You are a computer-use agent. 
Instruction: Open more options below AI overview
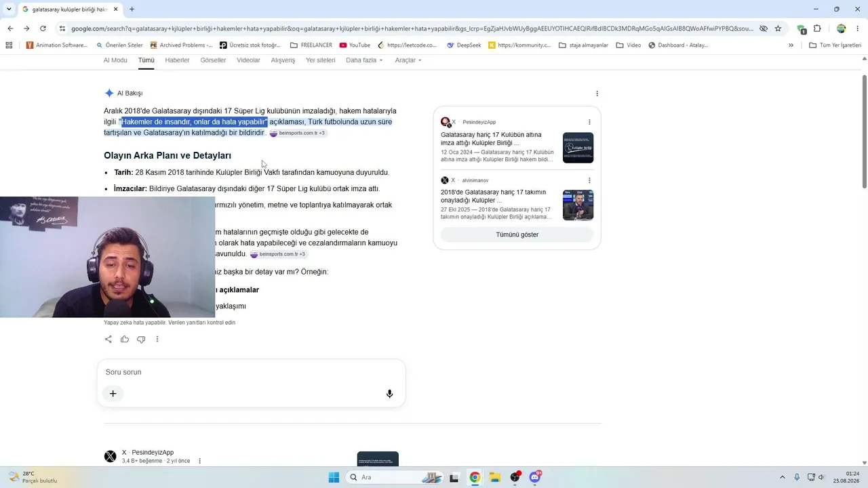point(157,339)
